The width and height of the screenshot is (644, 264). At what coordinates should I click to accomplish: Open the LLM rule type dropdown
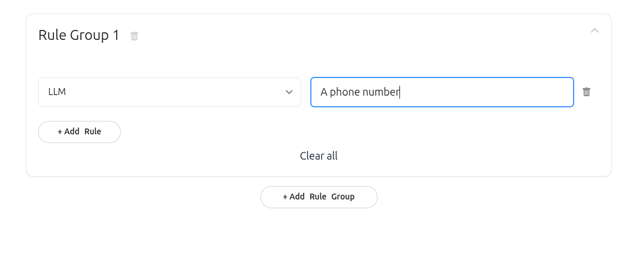coord(170,92)
